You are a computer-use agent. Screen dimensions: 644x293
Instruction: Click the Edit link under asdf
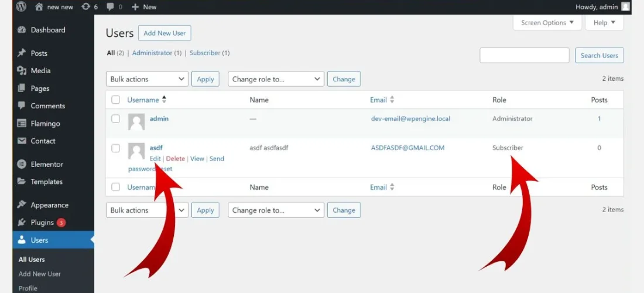click(155, 159)
